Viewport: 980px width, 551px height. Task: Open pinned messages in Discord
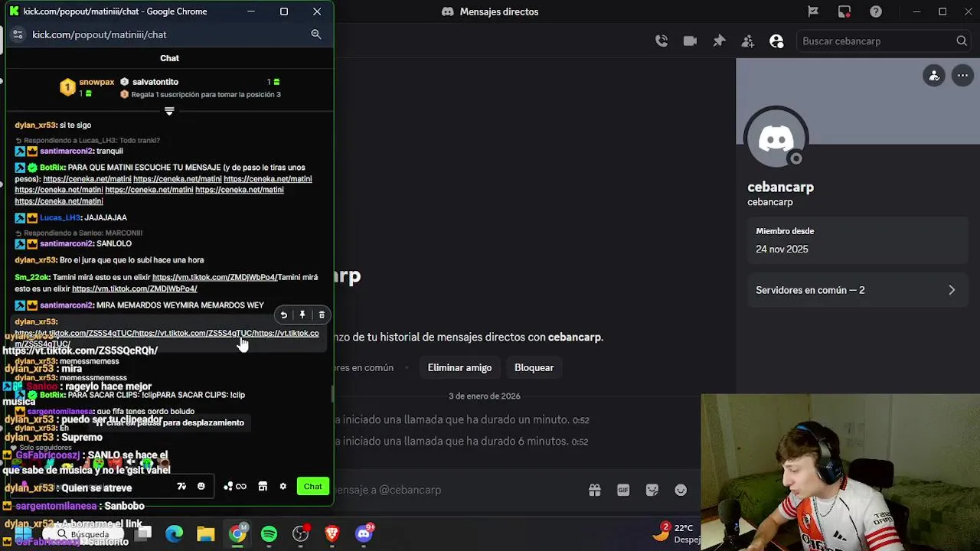pos(719,41)
